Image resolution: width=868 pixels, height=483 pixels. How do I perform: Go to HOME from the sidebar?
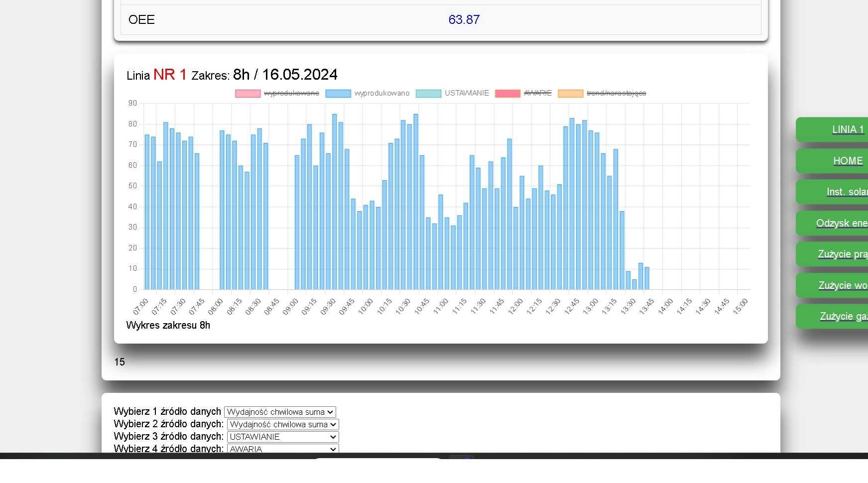[832, 161]
